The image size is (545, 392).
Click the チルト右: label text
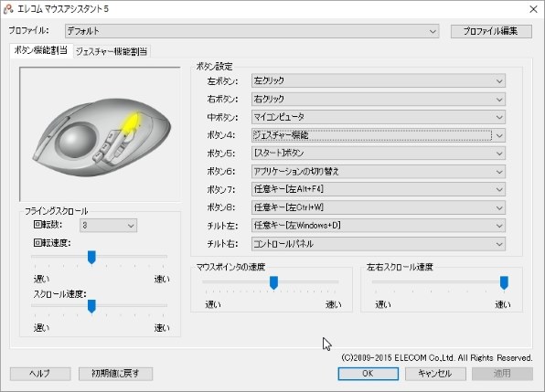222,244
